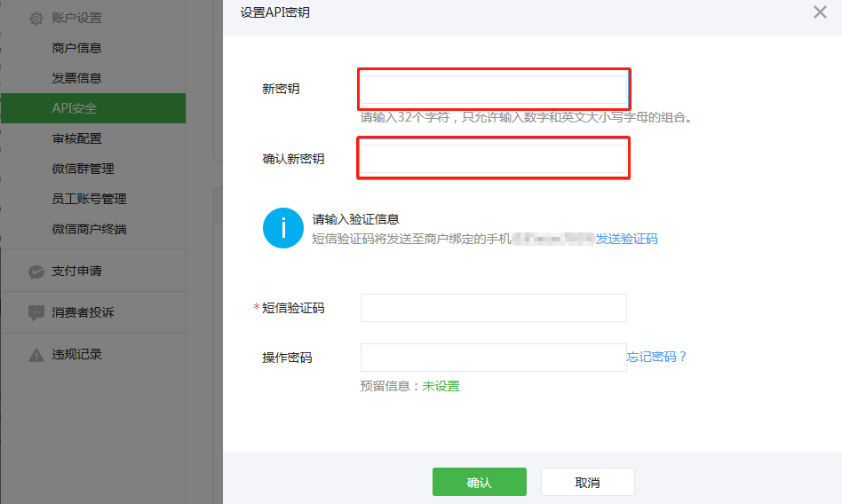This screenshot has height=504, width=842.
Task: Go to 发票信息 in the sidebar
Action: (76, 78)
